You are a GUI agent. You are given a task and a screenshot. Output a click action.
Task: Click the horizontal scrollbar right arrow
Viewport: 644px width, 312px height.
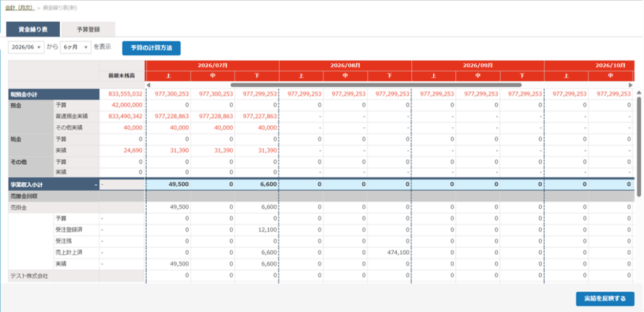pyautogui.click(x=631, y=85)
